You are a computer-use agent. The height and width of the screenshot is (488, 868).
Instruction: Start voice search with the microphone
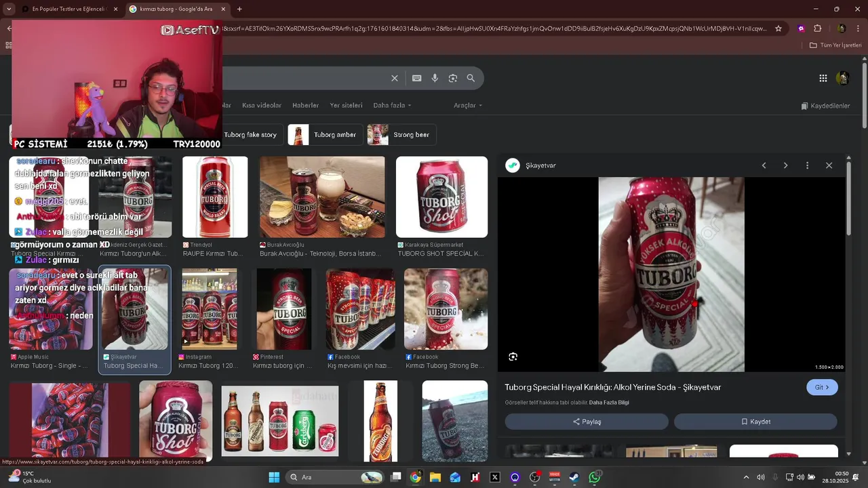pyautogui.click(x=435, y=78)
